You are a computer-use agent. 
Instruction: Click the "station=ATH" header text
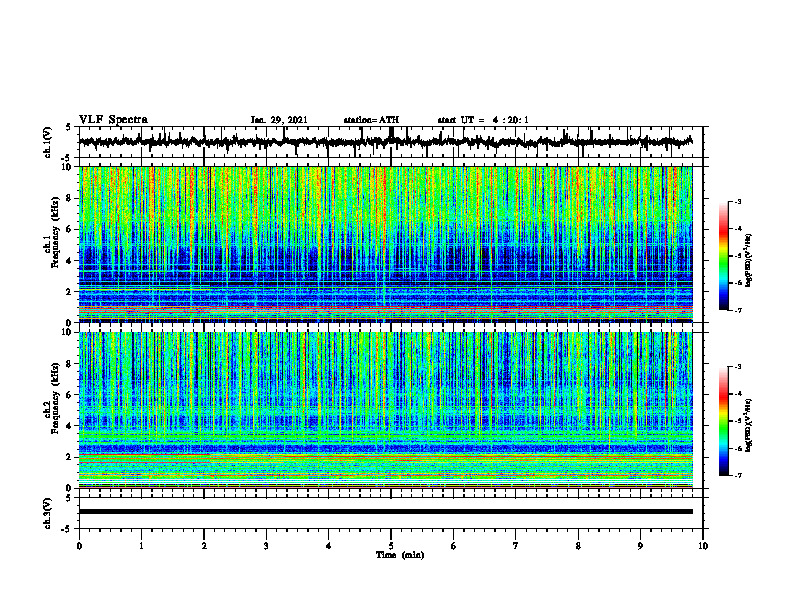(x=371, y=120)
